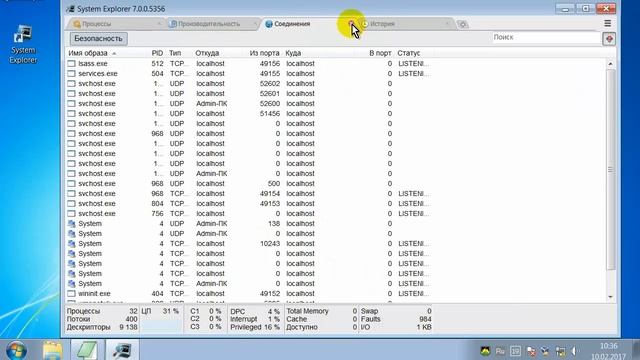Click System icon with port 10243
The width and height of the screenshot is (640, 360).
pos(71,244)
